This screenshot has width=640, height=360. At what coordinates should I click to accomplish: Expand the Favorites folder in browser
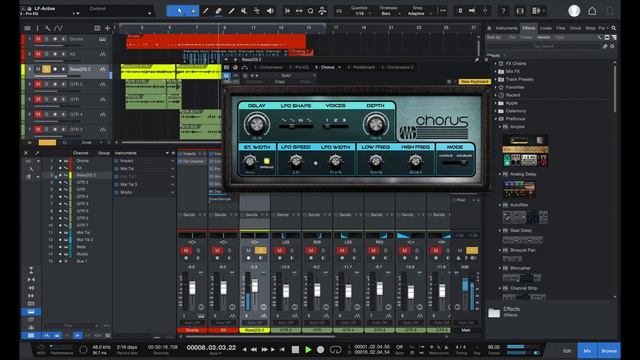pyautogui.click(x=496, y=87)
